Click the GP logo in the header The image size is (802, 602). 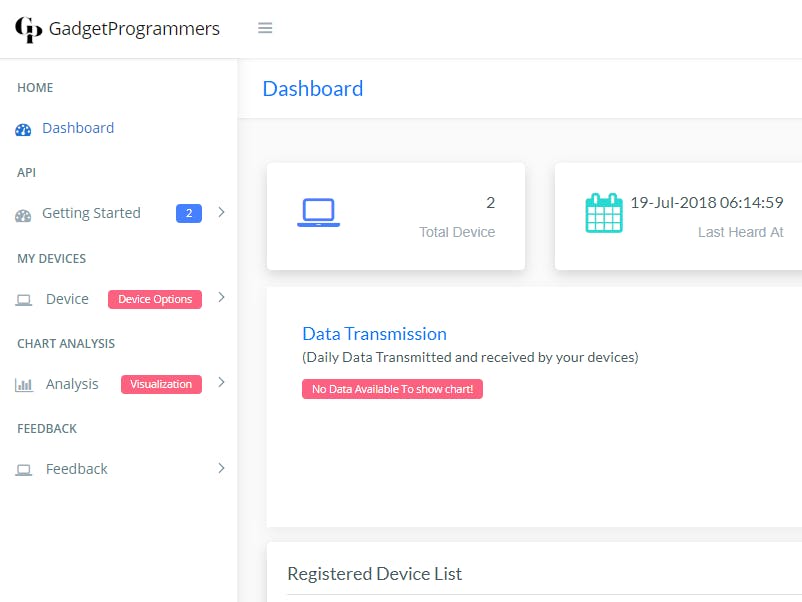pos(29,29)
